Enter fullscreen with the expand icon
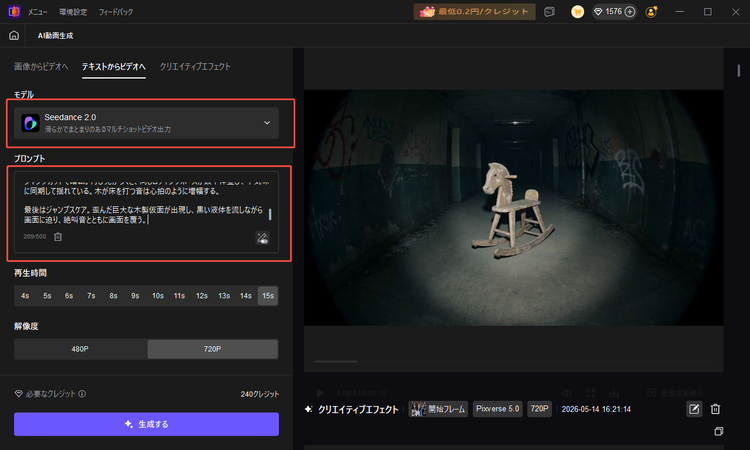 tap(591, 393)
